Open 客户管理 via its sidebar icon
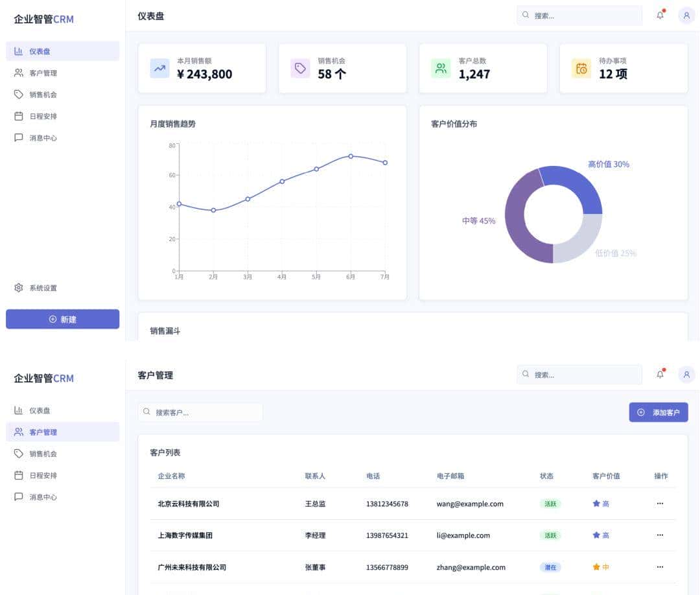 click(19, 73)
